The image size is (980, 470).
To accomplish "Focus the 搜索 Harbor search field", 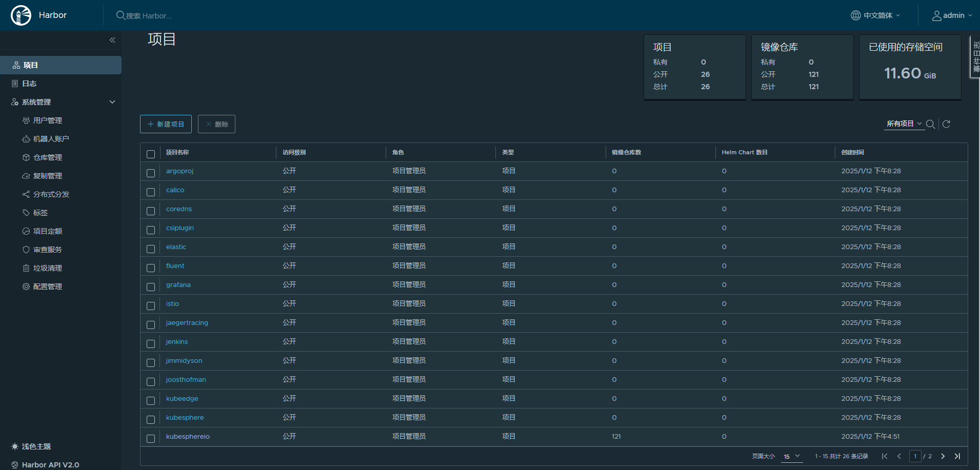I will [149, 16].
